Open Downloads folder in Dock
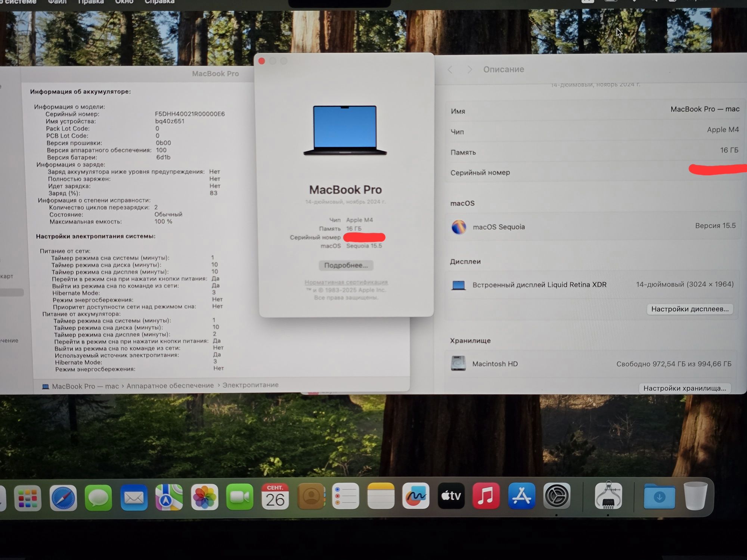 (x=660, y=496)
